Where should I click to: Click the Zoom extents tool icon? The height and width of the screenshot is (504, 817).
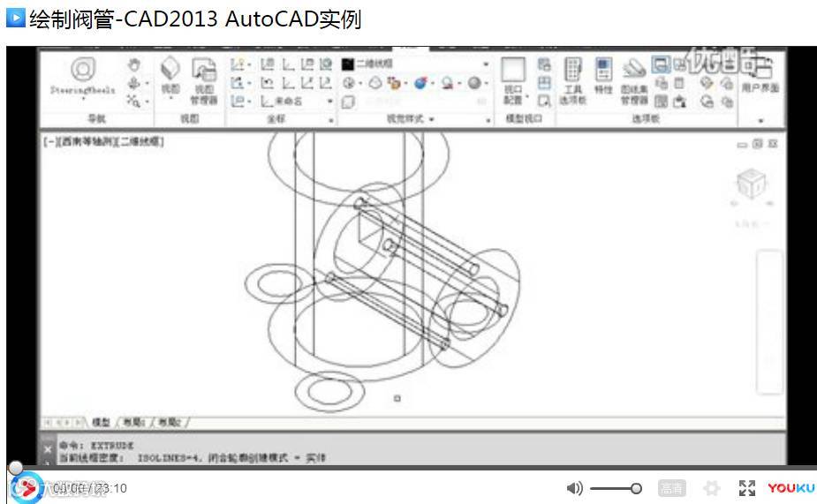point(134,101)
